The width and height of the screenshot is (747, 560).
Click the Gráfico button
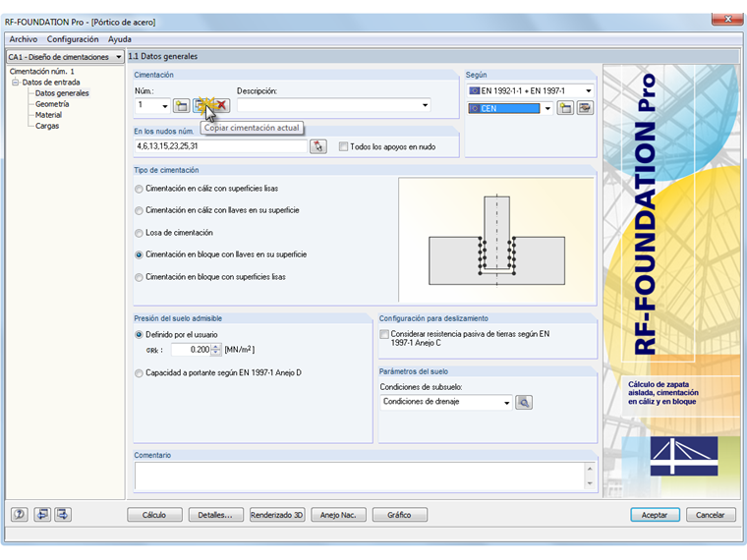click(400, 515)
